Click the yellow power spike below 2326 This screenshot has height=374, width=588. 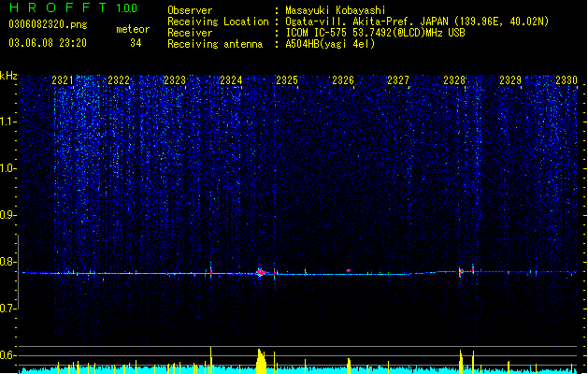click(x=349, y=366)
